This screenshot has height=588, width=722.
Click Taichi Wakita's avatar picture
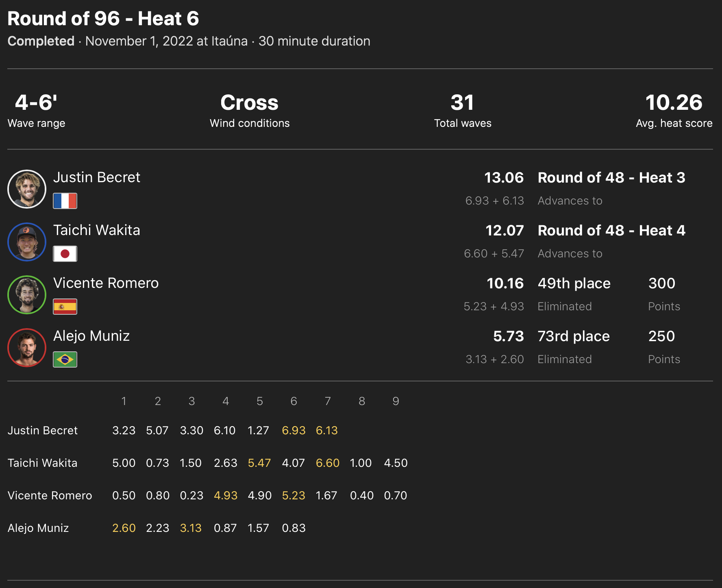click(27, 242)
